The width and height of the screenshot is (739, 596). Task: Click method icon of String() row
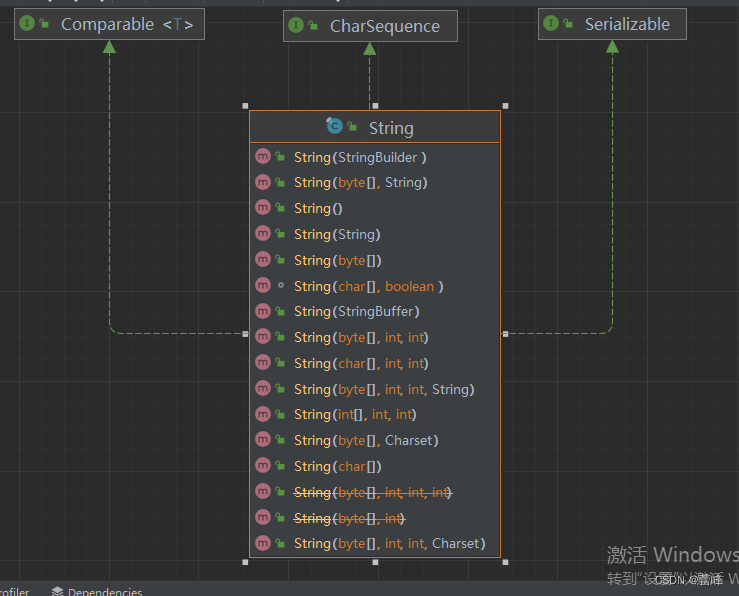[263, 207]
